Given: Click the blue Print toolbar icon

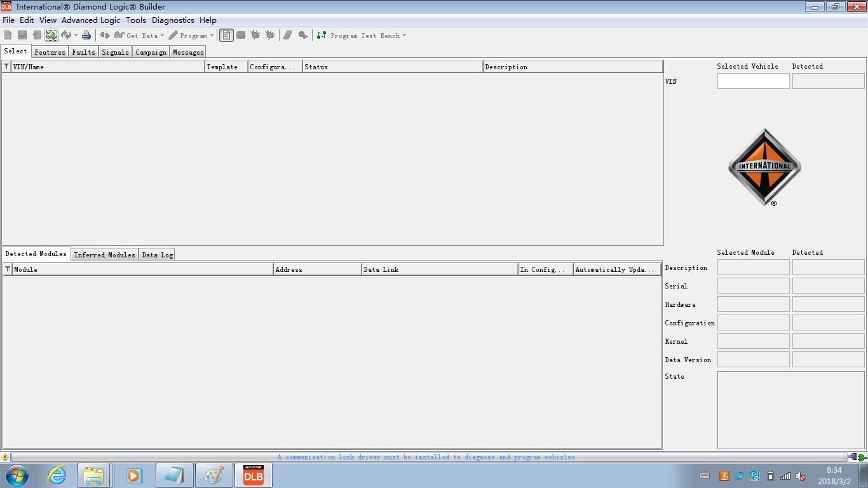Looking at the screenshot, I should pos(86,36).
